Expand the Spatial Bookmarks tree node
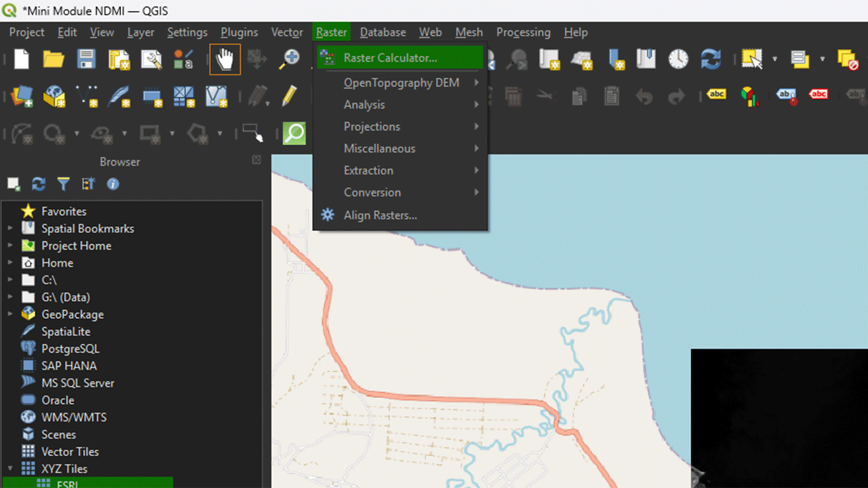868x488 pixels. 10,229
